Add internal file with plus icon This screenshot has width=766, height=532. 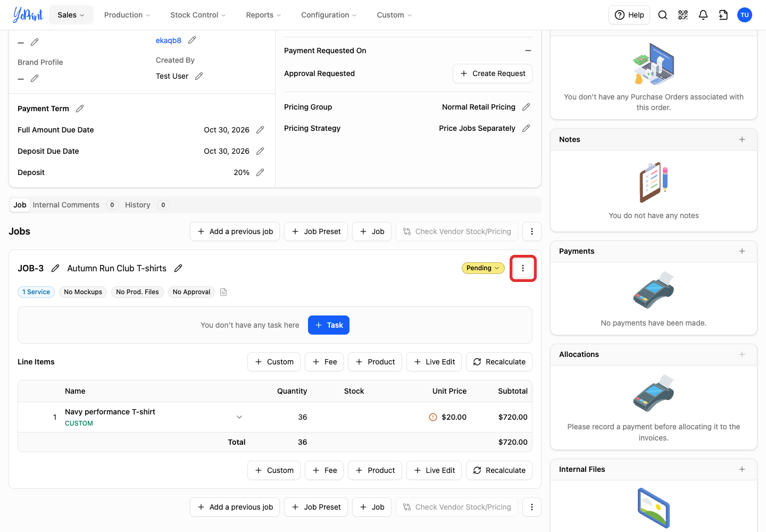click(742, 469)
